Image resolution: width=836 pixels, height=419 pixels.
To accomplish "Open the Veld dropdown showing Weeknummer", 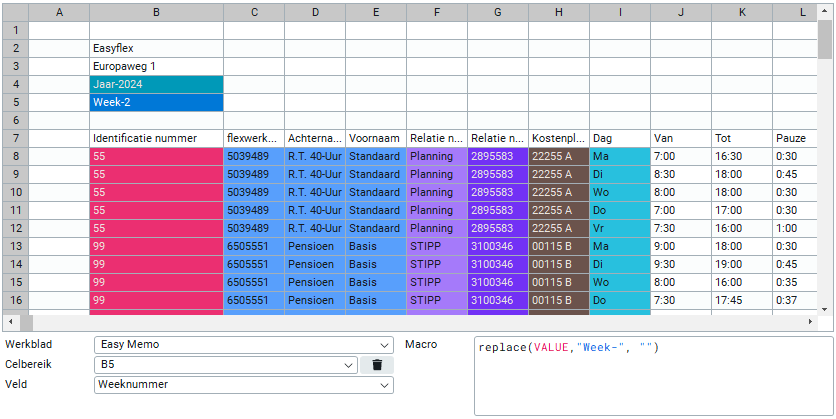I will tap(243, 385).
